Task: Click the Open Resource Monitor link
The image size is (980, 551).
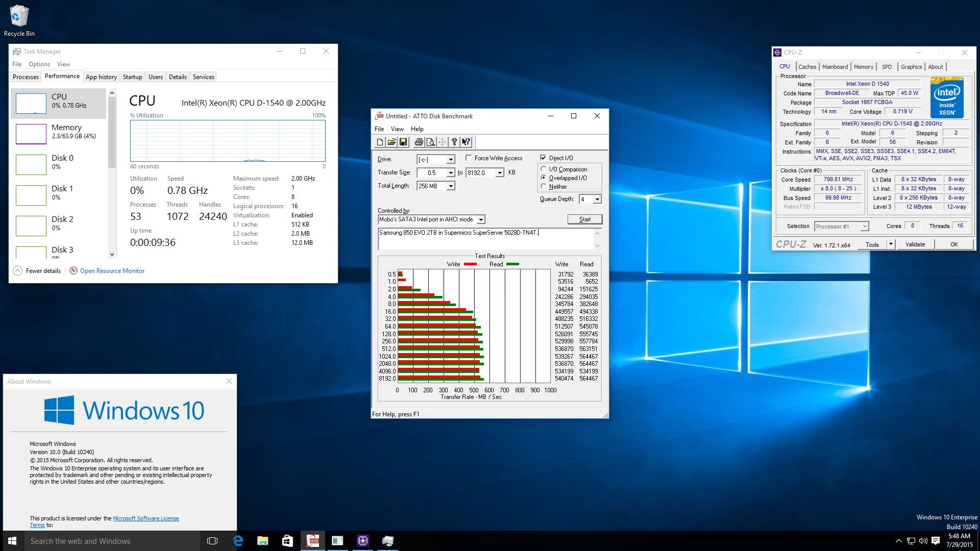Action: click(x=112, y=271)
